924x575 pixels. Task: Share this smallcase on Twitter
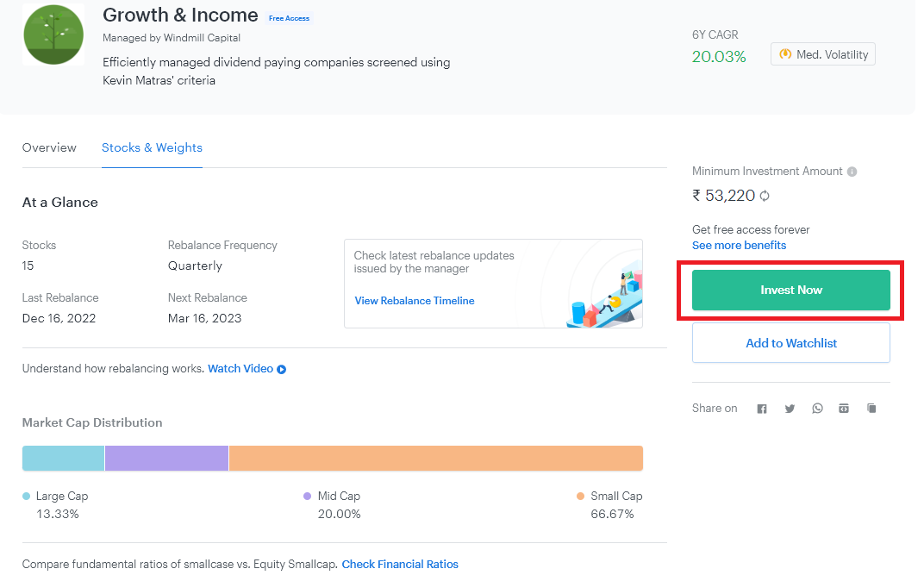(790, 409)
